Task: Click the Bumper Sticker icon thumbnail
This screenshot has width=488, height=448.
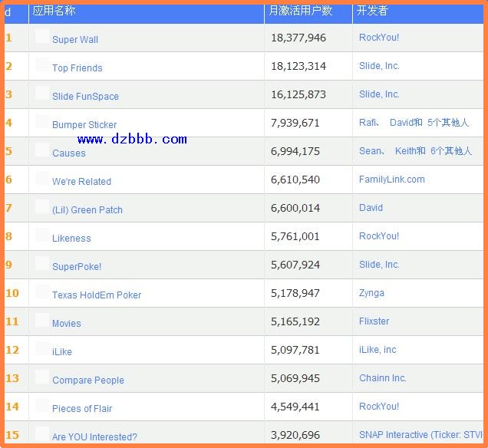Action: tap(42, 121)
